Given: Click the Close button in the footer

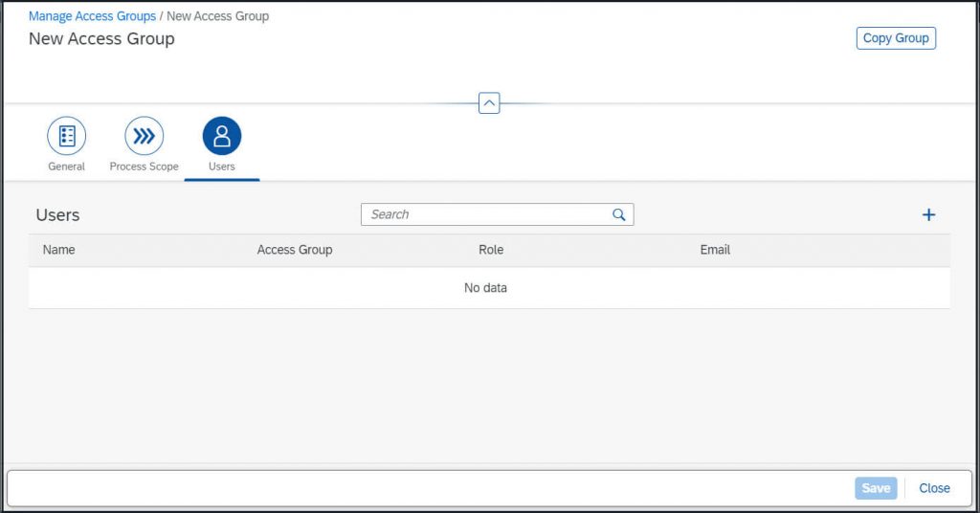Looking at the screenshot, I should [934, 488].
